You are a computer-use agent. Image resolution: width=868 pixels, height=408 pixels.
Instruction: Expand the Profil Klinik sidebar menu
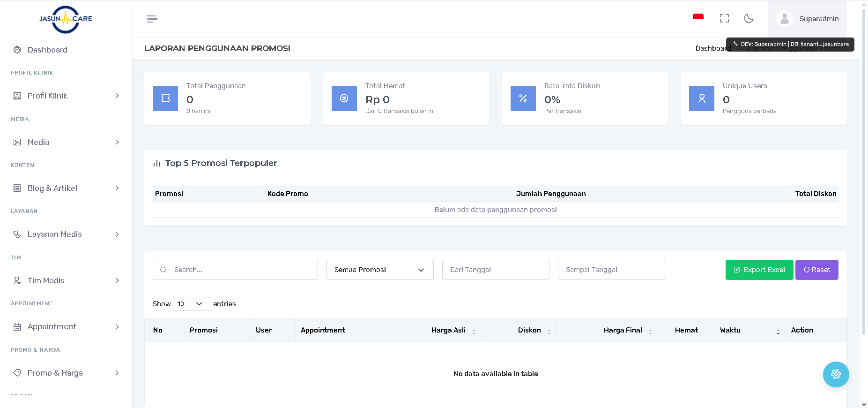click(66, 96)
